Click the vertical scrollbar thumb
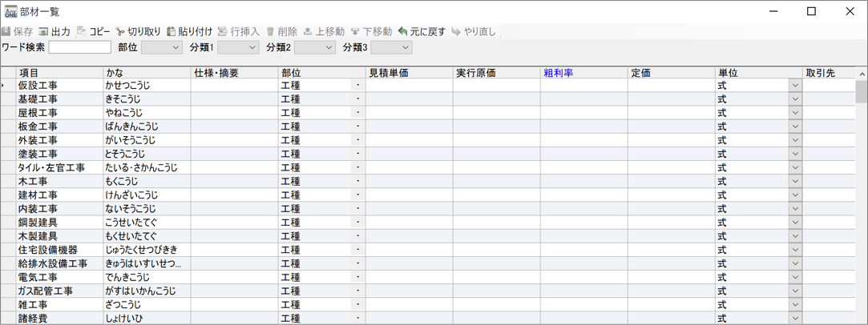868x325 pixels. pos(862,91)
